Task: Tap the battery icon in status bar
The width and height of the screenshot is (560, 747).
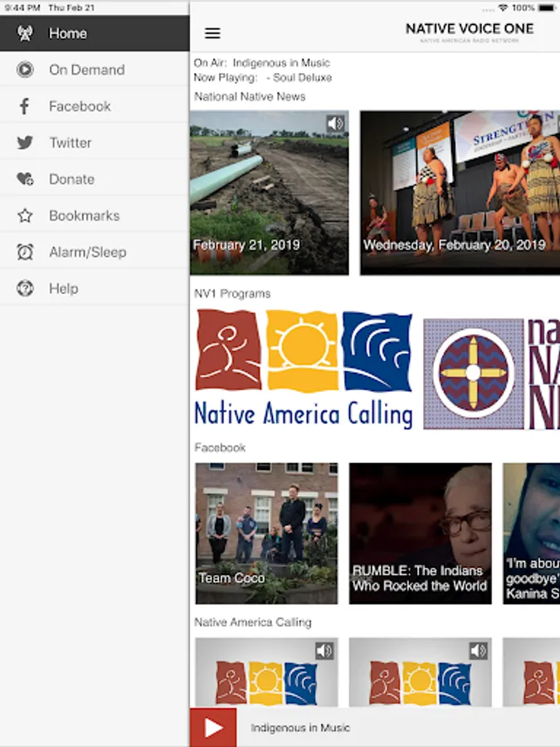Action: coord(547,7)
